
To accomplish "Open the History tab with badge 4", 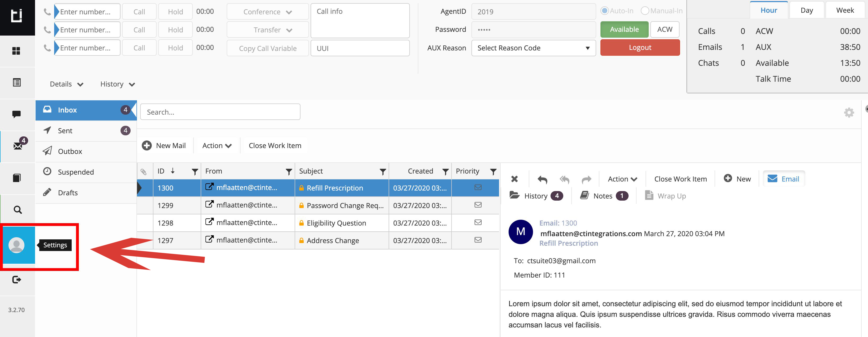I will coord(536,196).
